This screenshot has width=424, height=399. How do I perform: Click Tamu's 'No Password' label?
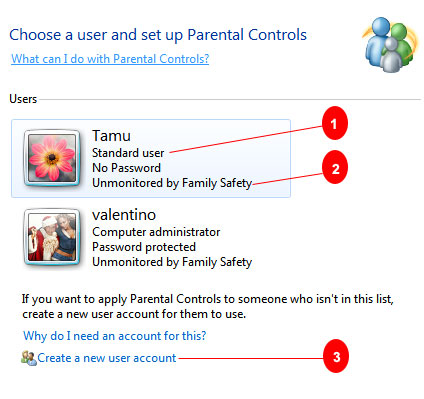126,168
